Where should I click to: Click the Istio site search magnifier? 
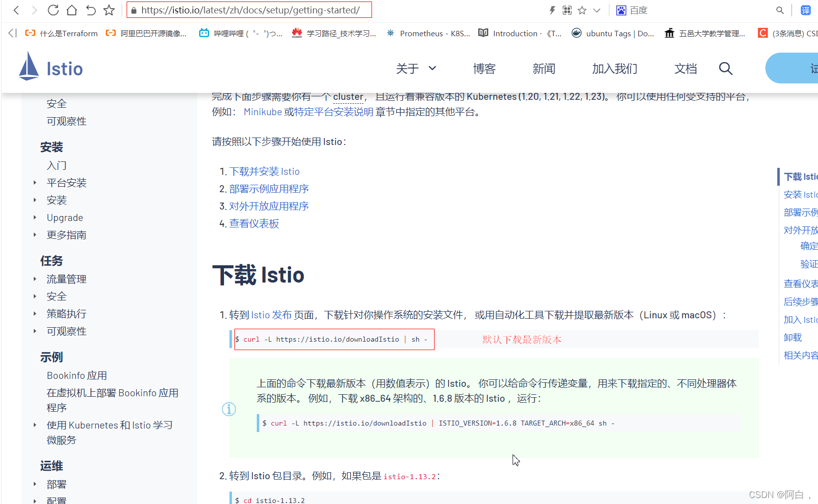pos(726,69)
